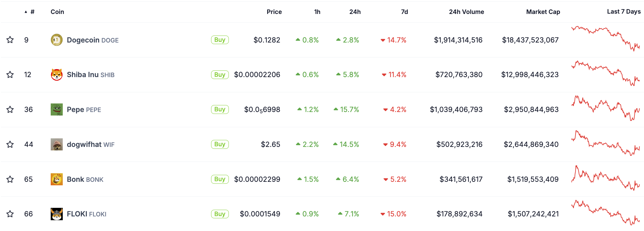Screen dimensions: 644x231
Task: Click the Buy button for dogwifhat
Action: (x=220, y=144)
